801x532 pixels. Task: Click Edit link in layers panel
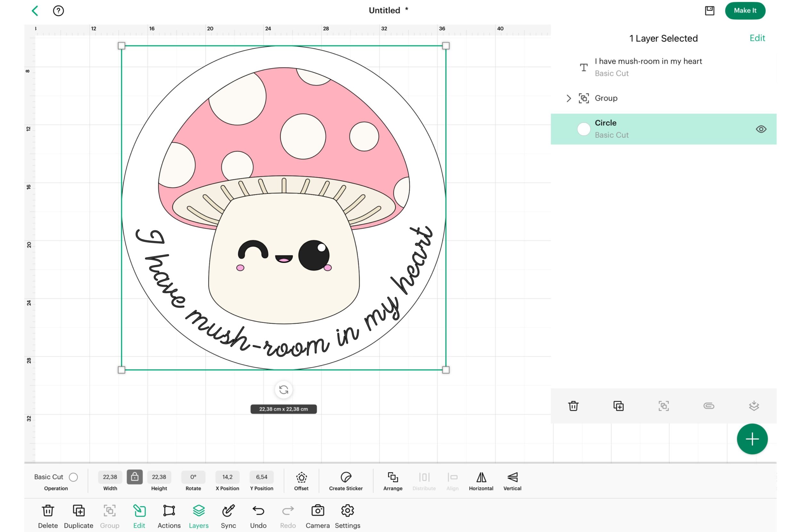[757, 38]
